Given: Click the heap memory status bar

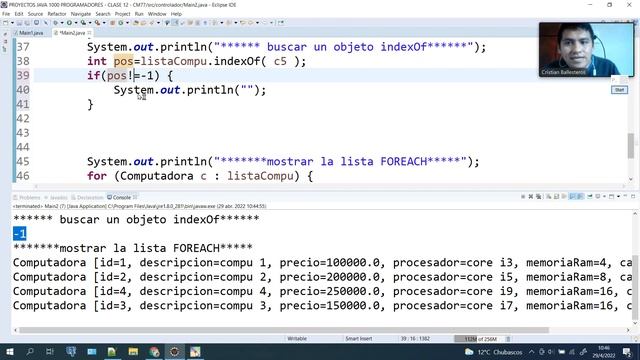Looking at the screenshot, I should (480, 339).
